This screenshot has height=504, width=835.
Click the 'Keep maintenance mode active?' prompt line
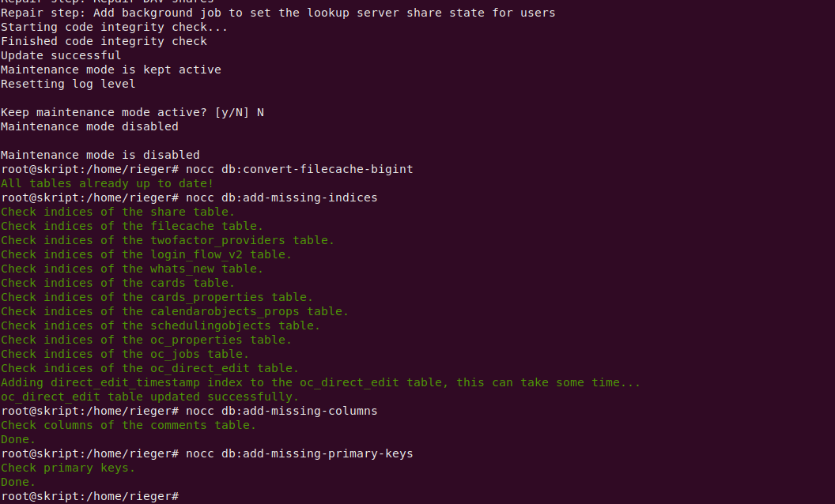coord(133,112)
